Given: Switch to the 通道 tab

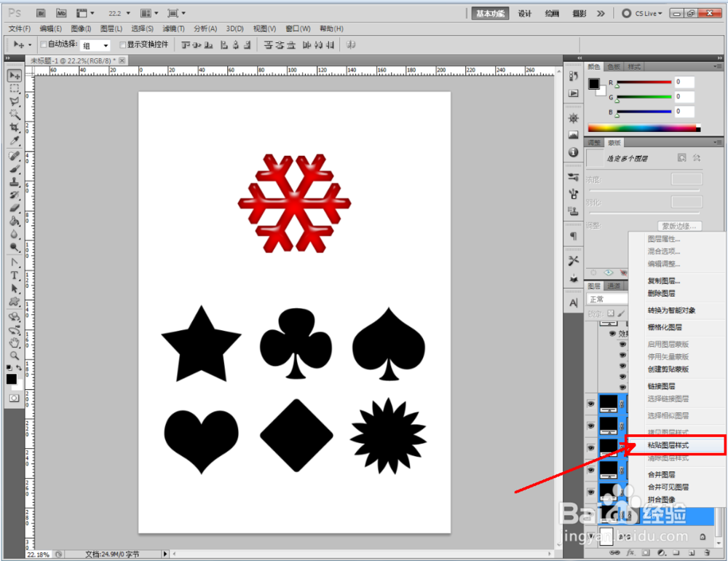Looking at the screenshot, I should coord(614,286).
